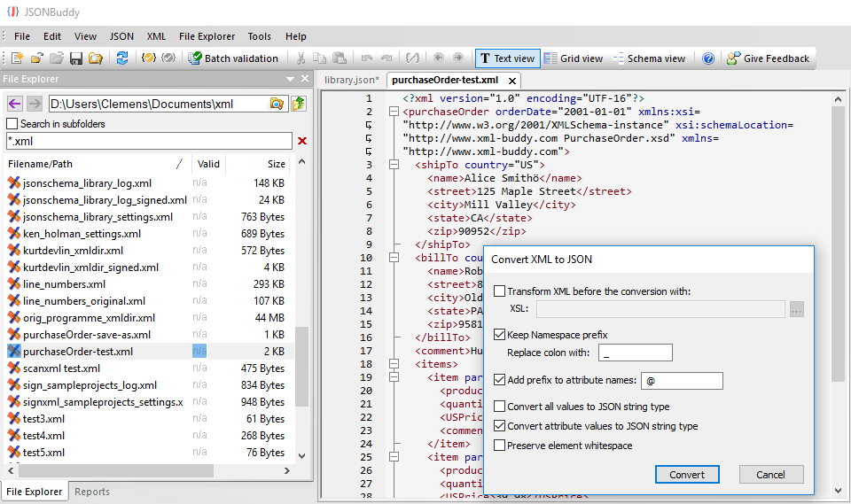Clear the *.xml filter with red X
Viewport: 851px width, 504px height.
click(302, 141)
